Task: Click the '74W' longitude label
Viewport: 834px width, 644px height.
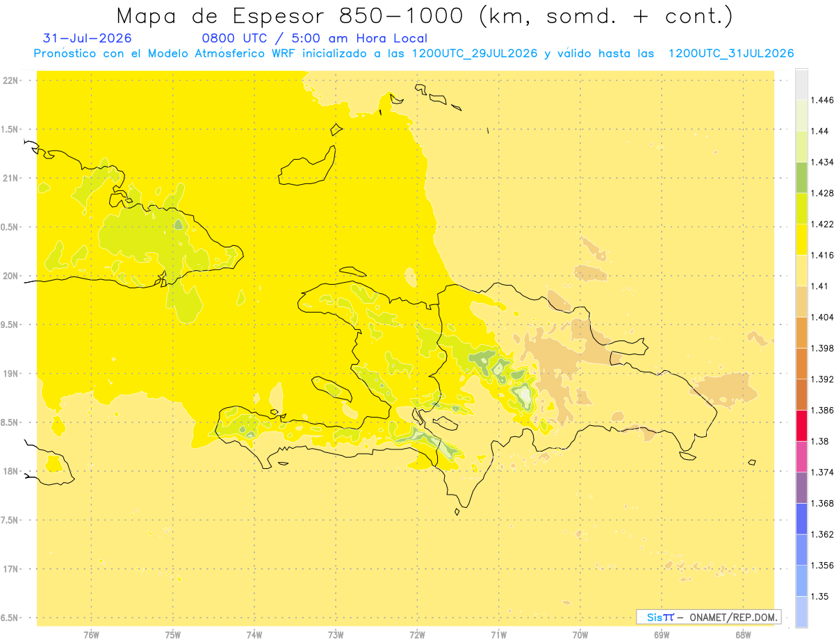Action: pos(254,634)
